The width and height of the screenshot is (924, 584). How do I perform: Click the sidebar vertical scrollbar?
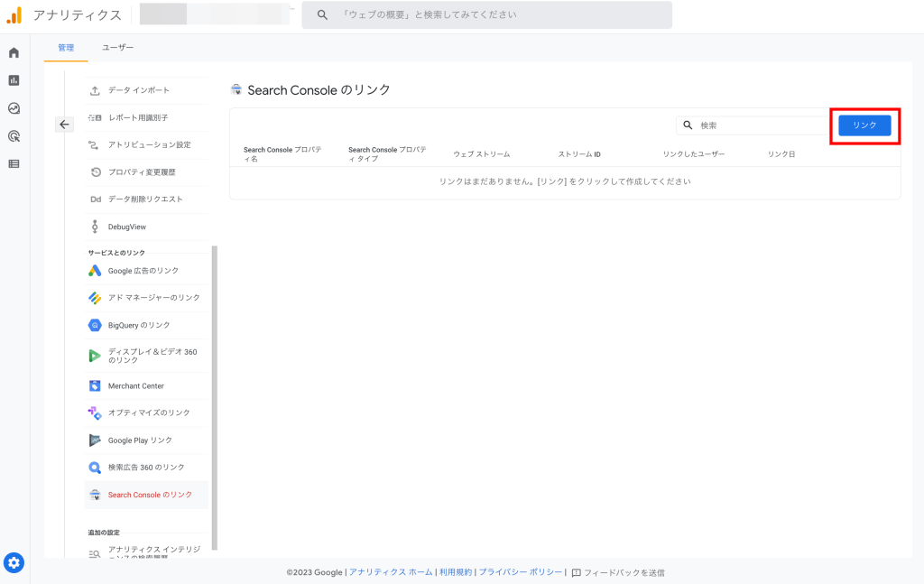tap(215, 398)
